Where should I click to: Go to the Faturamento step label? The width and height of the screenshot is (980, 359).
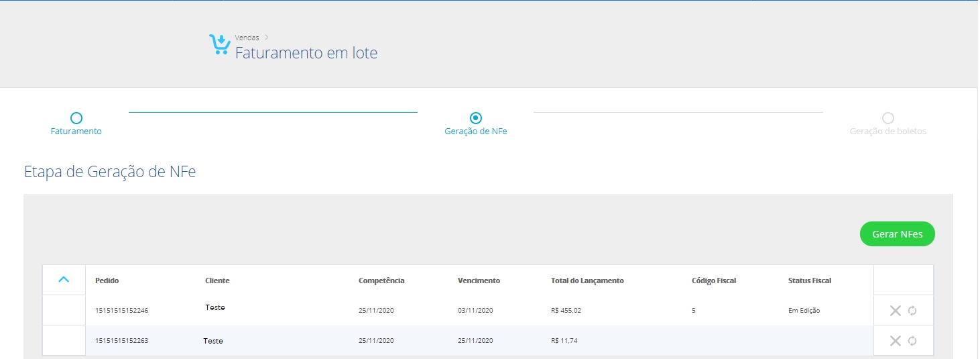coord(76,132)
